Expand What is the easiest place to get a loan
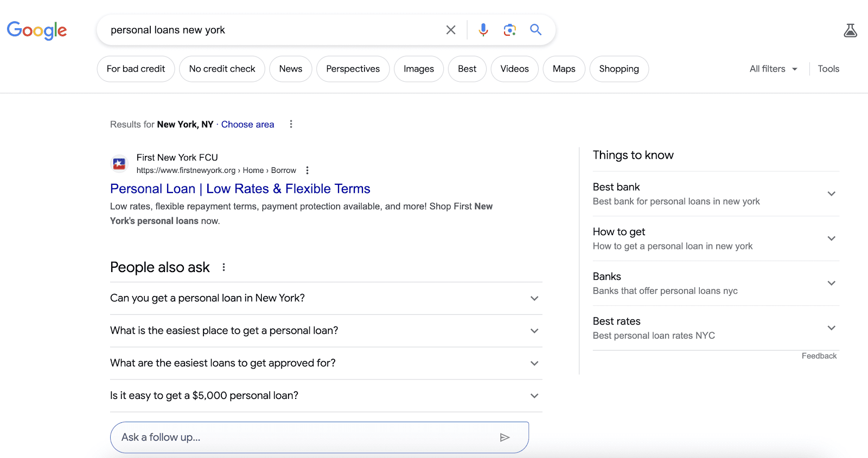Viewport: 868px width, 458px height. point(326,331)
